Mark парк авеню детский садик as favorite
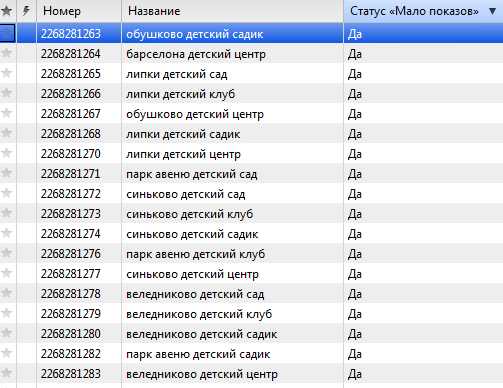The image size is (503, 388). (7, 353)
